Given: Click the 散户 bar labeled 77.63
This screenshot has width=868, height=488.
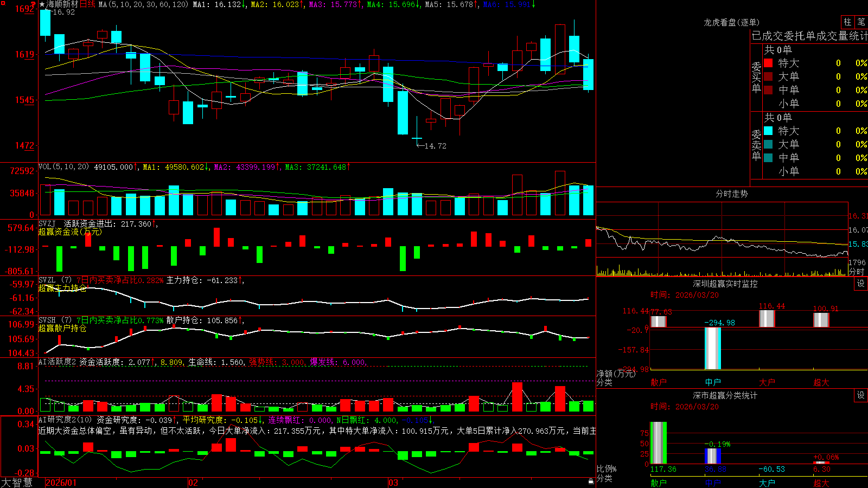Looking at the screenshot, I should (x=658, y=322).
